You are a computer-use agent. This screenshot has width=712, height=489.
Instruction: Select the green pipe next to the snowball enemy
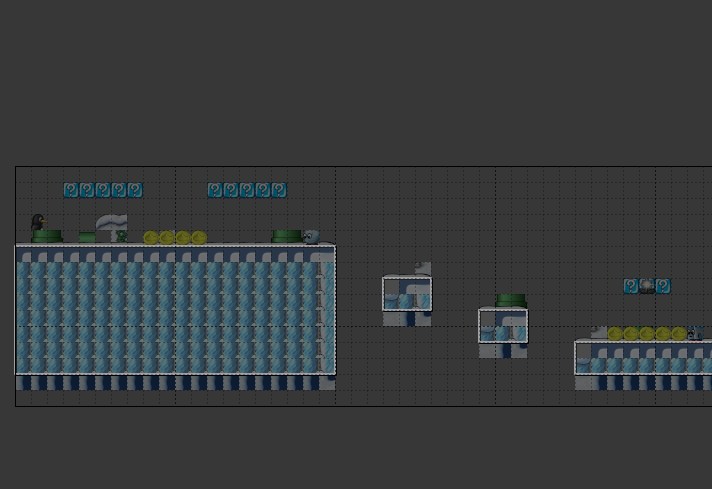[287, 236]
